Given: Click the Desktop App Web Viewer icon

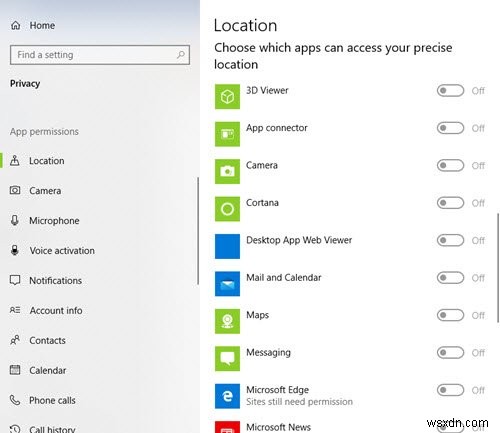Looking at the screenshot, I should click(227, 246).
